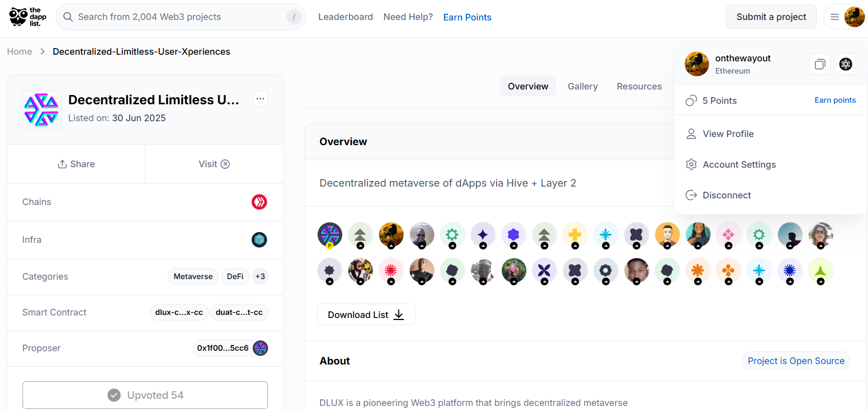868x410 pixels.
Task: Switch to the Overview tab
Action: coord(528,86)
